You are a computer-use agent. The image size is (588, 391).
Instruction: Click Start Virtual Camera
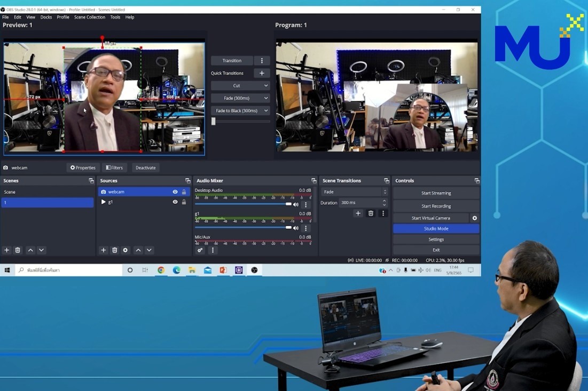click(431, 218)
